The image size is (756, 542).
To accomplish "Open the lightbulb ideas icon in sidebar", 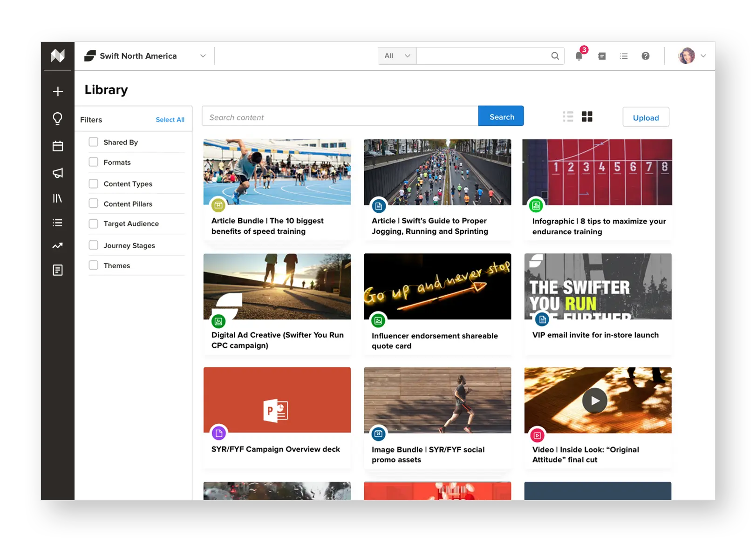I will 58,119.
